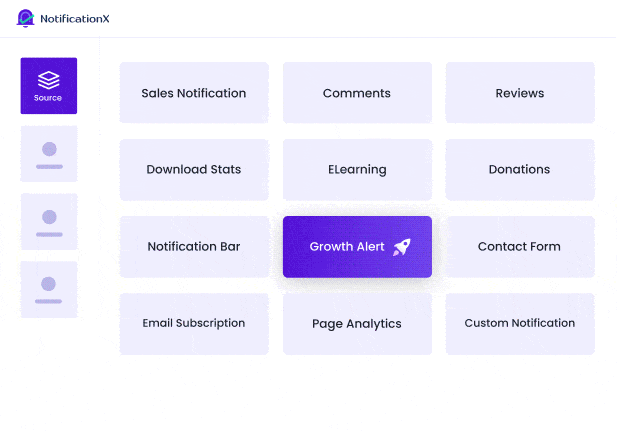Select the highlighted Growth Alert card
This screenshot has width=617, height=431.
[x=347, y=247]
